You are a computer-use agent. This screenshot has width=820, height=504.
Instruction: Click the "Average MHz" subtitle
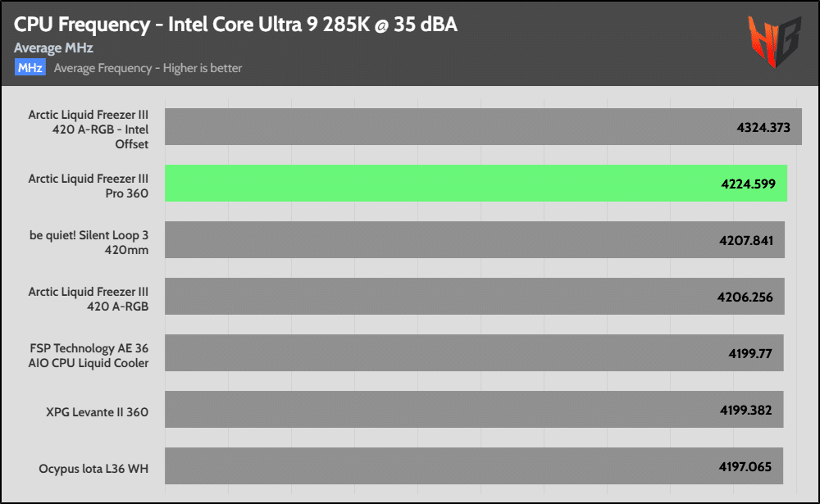pyautogui.click(x=53, y=48)
